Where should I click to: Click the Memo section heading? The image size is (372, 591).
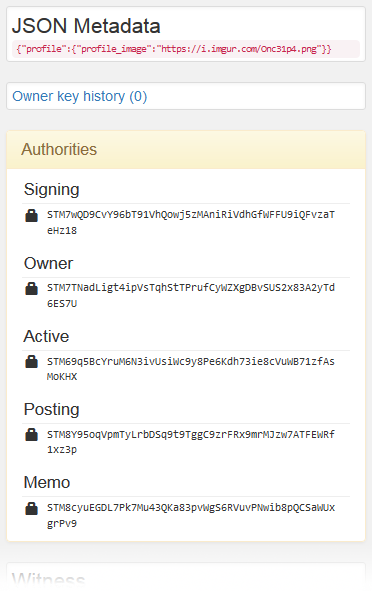[47, 482]
